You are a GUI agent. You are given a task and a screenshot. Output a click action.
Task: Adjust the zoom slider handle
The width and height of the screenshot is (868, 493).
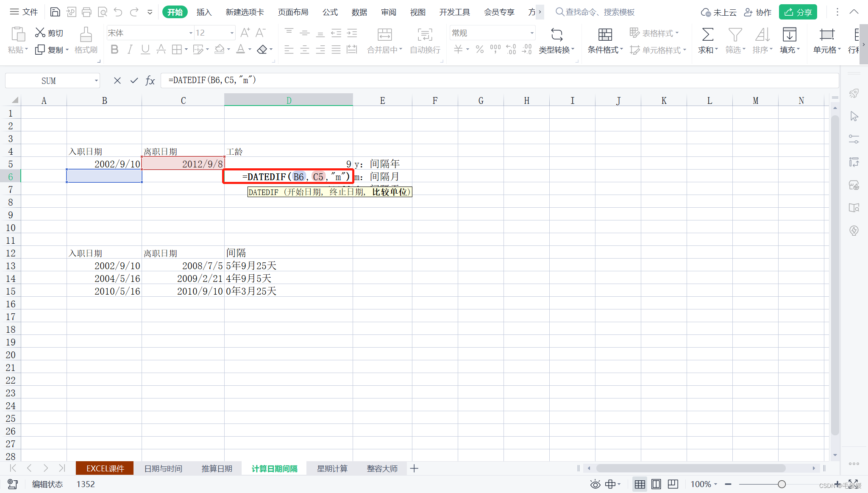click(x=782, y=484)
